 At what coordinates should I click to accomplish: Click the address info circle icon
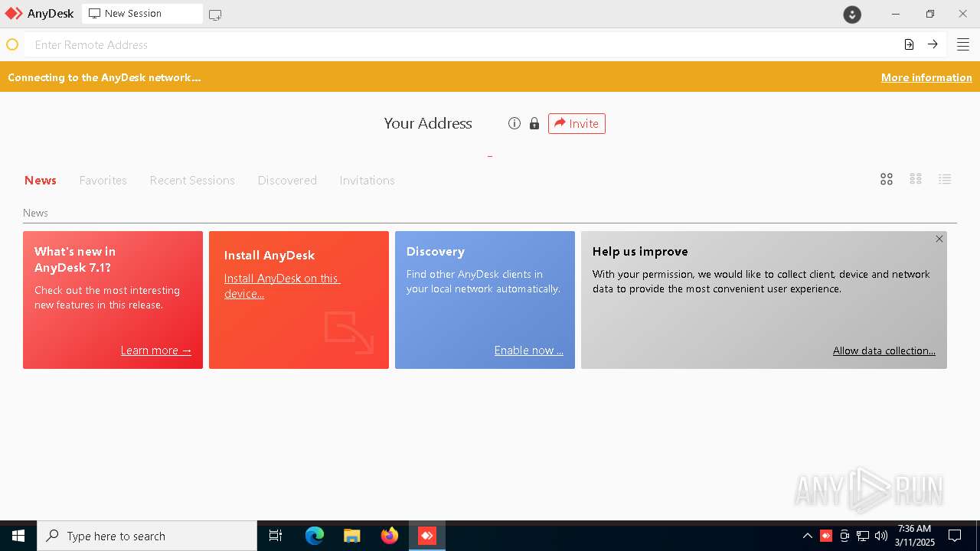tap(514, 123)
